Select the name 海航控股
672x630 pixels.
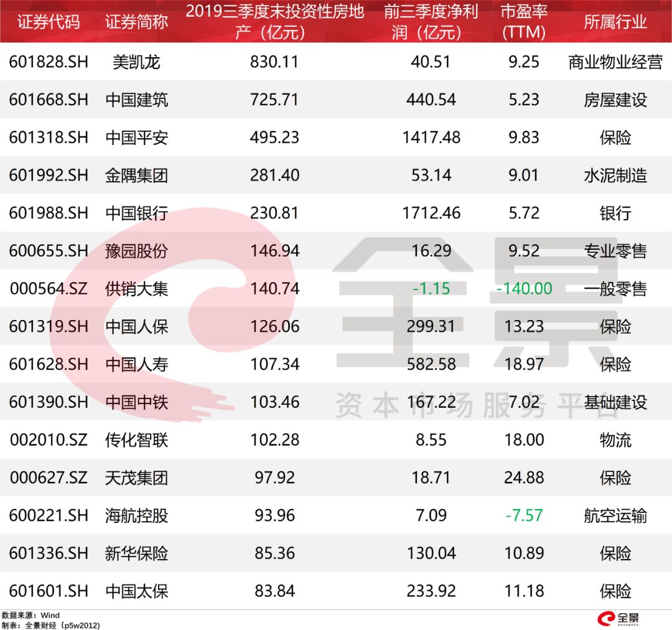(136, 515)
